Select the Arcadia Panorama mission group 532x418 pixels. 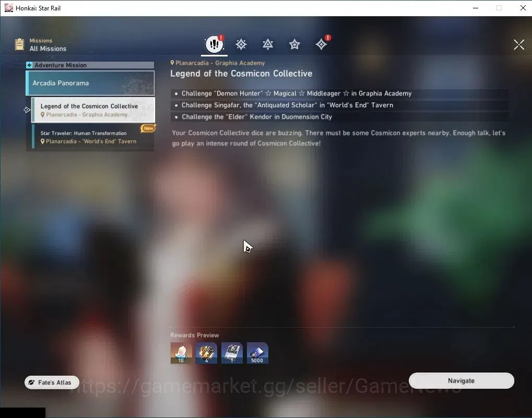90,83
